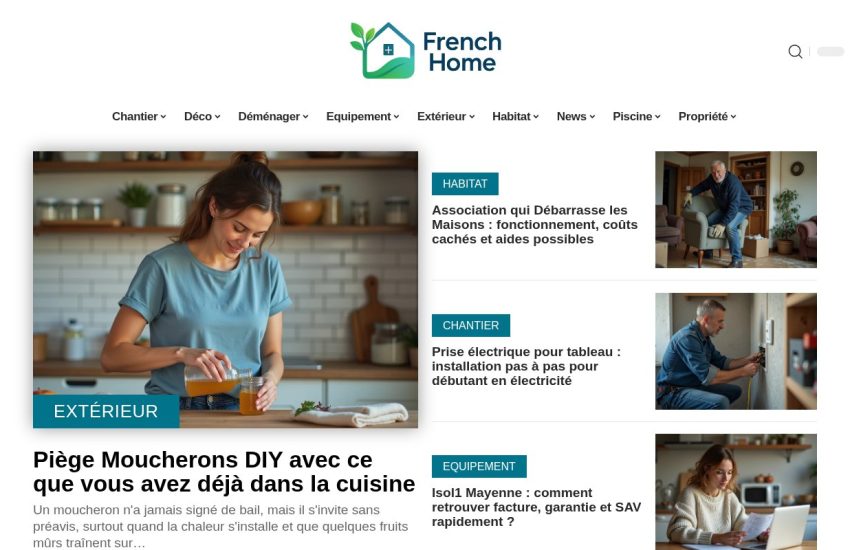This screenshot has height=550, width=850.
Task: Toggle the gray pill switch beside search
Action: point(830,51)
